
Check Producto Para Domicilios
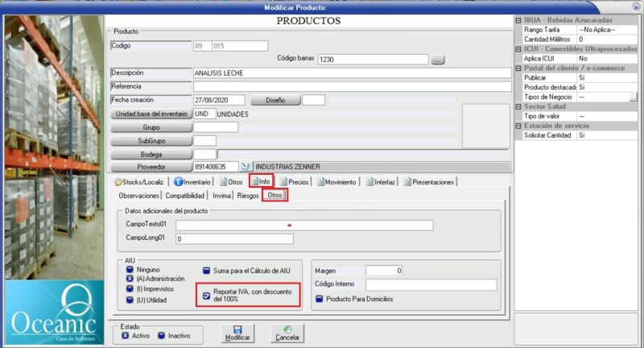click(320, 299)
